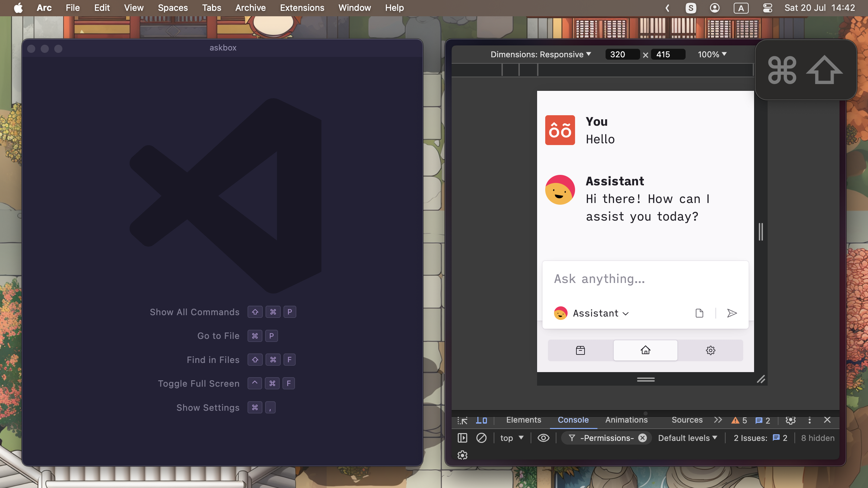The image size is (868, 488).
Task: Click the message count 2 indicator in tab bar
Action: [763, 421]
